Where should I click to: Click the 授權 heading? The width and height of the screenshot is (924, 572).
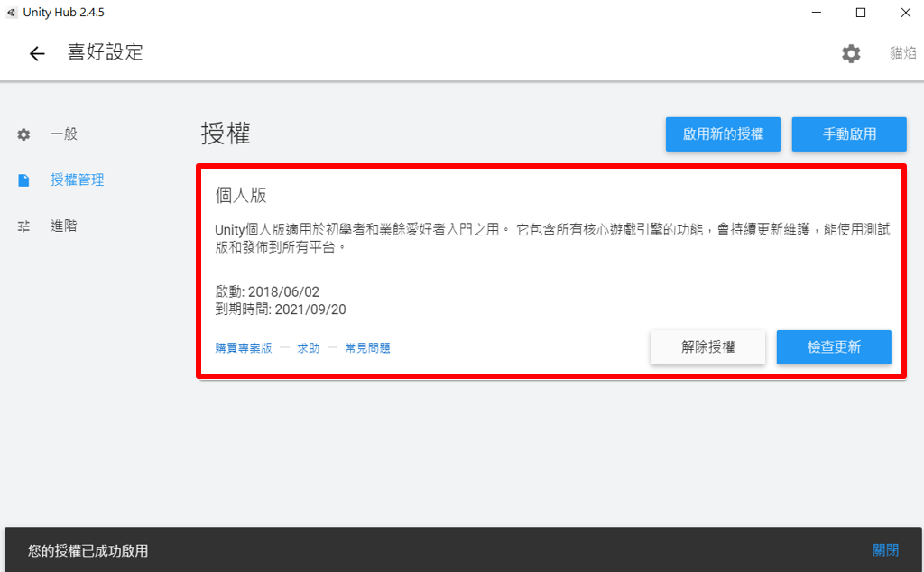pos(226,134)
